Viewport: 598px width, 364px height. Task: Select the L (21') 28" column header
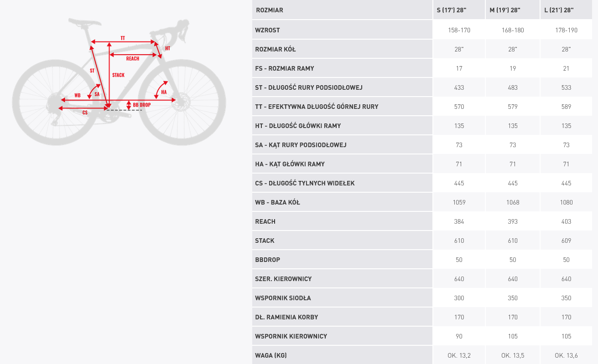[559, 10]
